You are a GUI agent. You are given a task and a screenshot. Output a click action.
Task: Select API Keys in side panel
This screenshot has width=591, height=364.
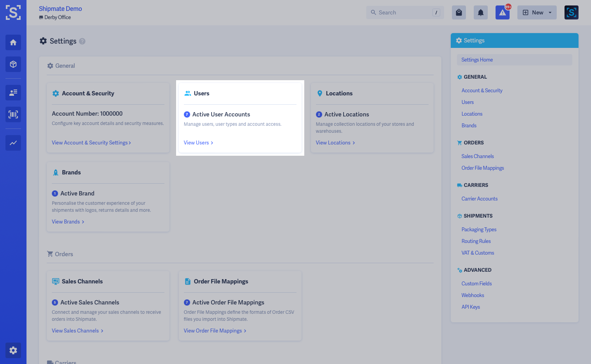click(x=471, y=307)
